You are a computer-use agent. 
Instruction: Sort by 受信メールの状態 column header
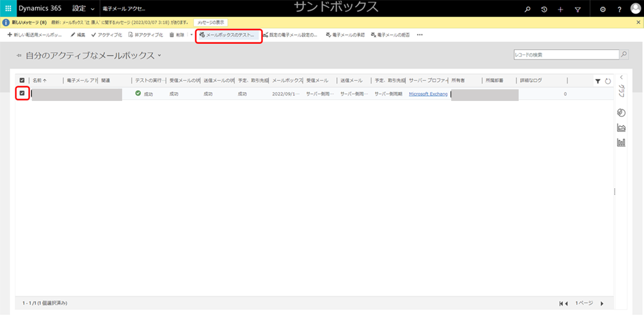[x=184, y=80]
